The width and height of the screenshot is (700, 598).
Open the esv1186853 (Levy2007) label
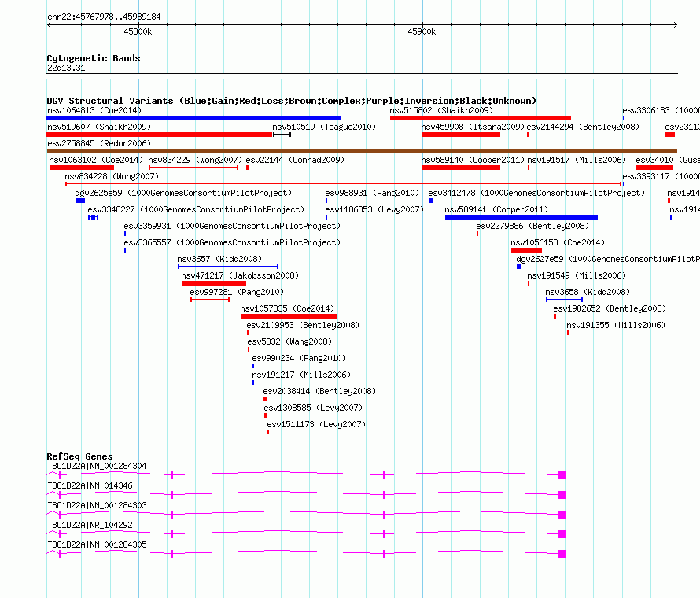[x=374, y=209]
